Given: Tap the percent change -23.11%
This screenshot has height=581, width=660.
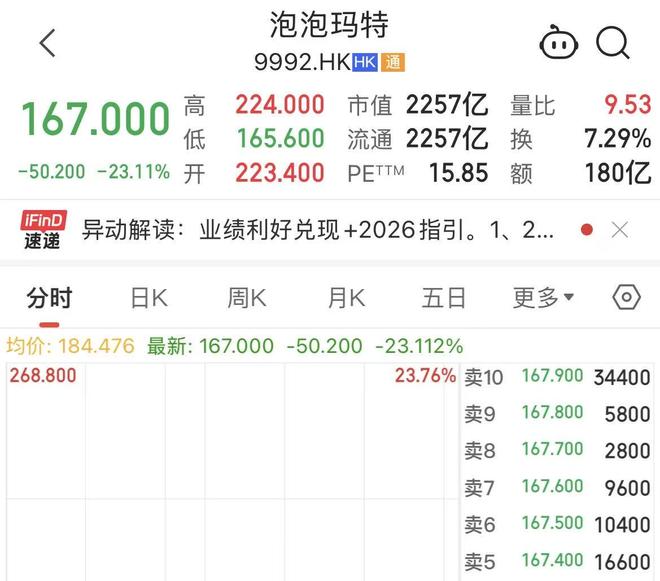Looking at the screenshot, I should (x=133, y=172).
